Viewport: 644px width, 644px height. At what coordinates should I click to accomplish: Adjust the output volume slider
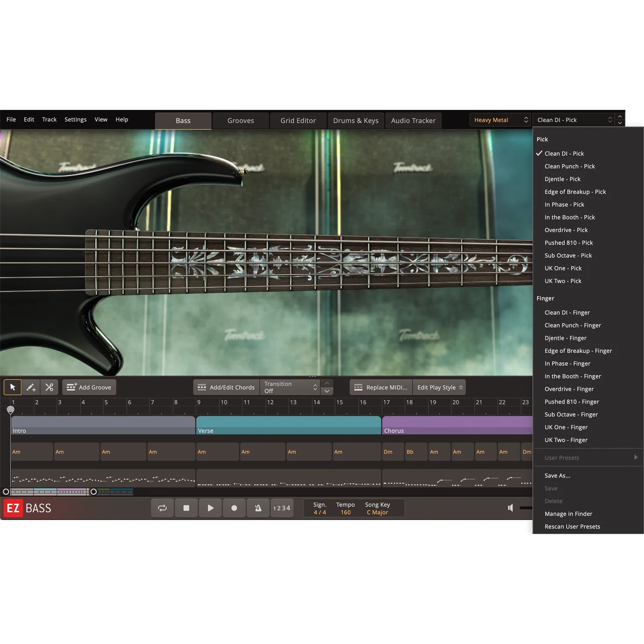[x=526, y=508]
